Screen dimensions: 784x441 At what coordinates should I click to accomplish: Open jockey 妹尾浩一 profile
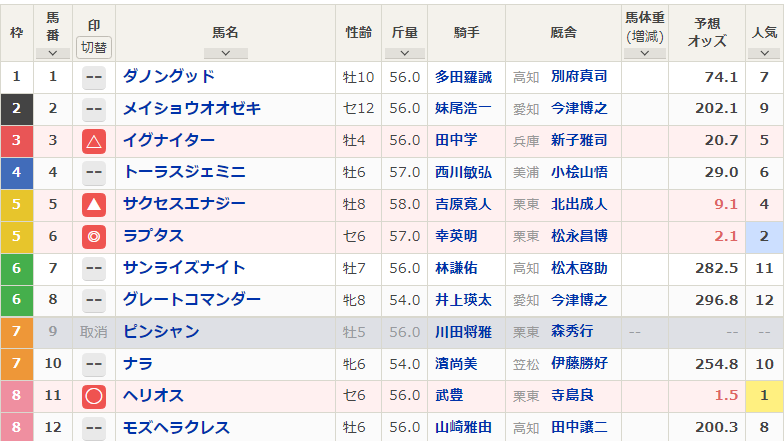pyautogui.click(x=464, y=108)
